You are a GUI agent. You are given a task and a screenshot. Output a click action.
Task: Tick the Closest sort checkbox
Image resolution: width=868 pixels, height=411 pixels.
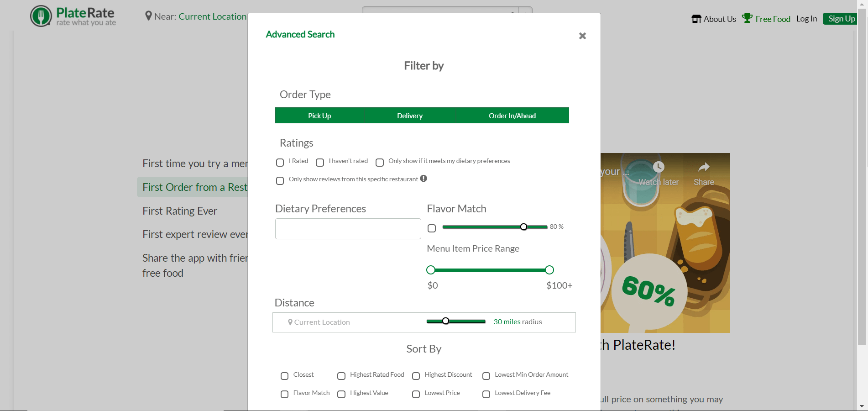[x=285, y=376]
